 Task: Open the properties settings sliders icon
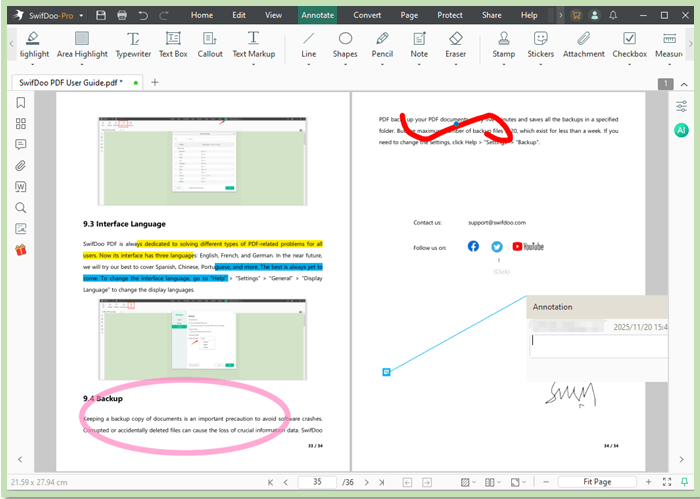(x=681, y=106)
